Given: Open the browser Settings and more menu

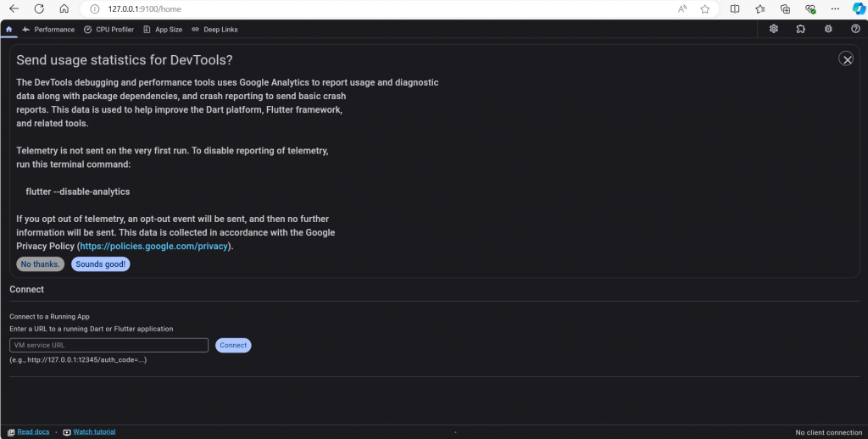Looking at the screenshot, I should [x=835, y=8].
